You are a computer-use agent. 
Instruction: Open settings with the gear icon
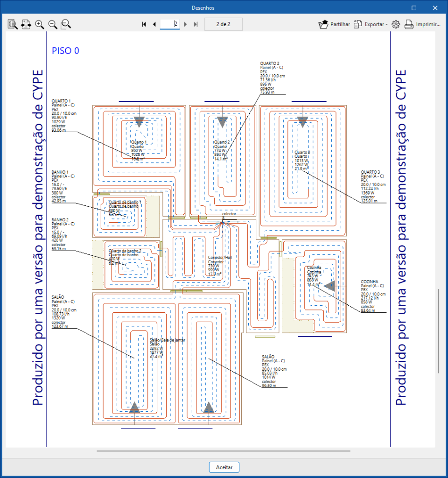396,24
